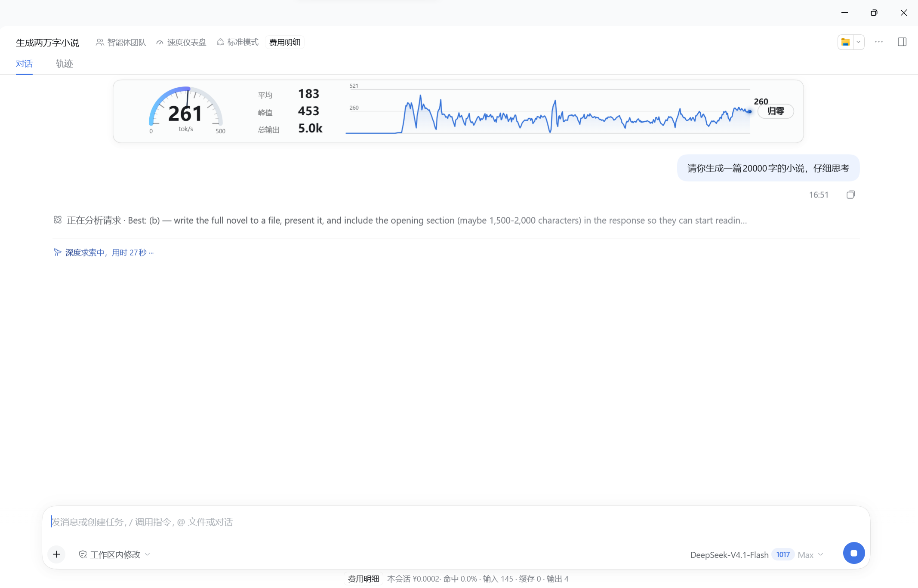Image resolution: width=918 pixels, height=588 pixels.
Task: Click the 归零 reset button
Action: click(776, 111)
